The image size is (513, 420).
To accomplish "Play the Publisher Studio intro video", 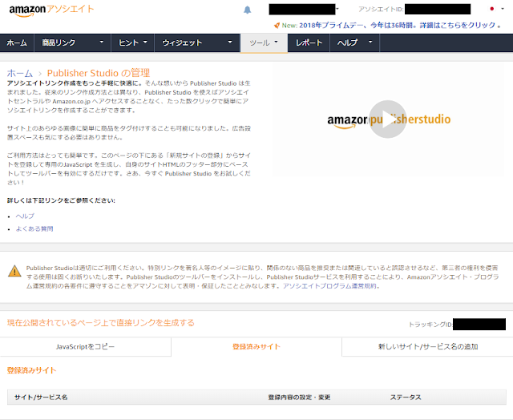I will click(x=388, y=119).
